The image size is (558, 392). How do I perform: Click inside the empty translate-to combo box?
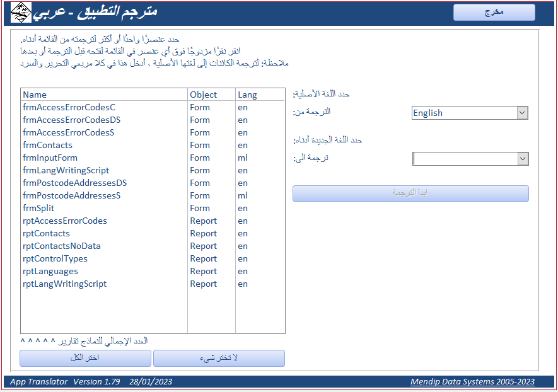(x=465, y=159)
